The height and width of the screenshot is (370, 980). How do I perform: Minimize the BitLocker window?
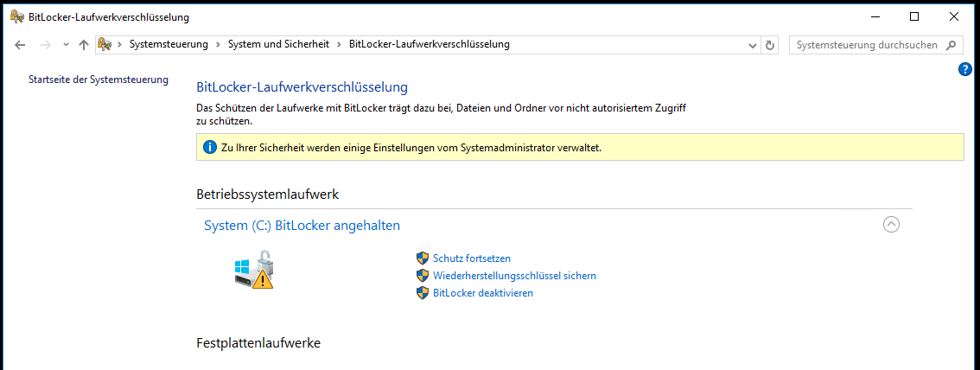(875, 17)
